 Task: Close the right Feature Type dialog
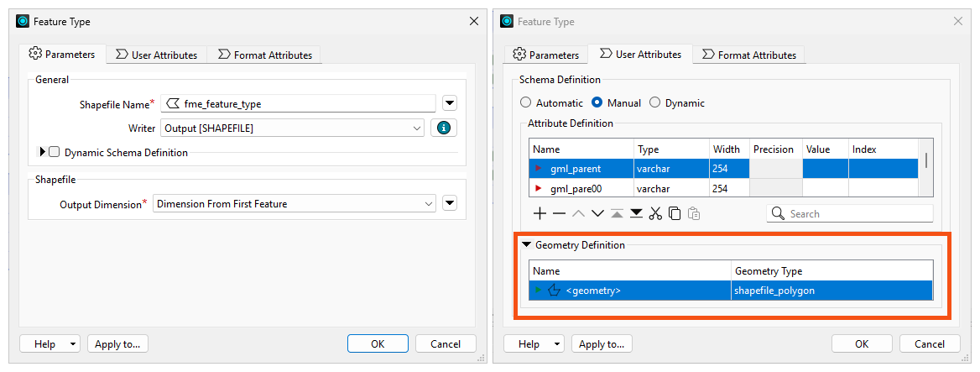957,21
